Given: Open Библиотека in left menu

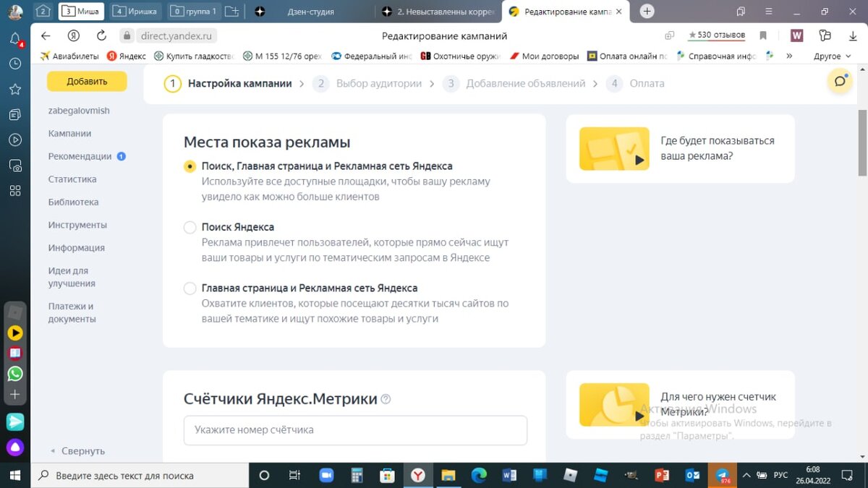Looking at the screenshot, I should click(x=73, y=202).
